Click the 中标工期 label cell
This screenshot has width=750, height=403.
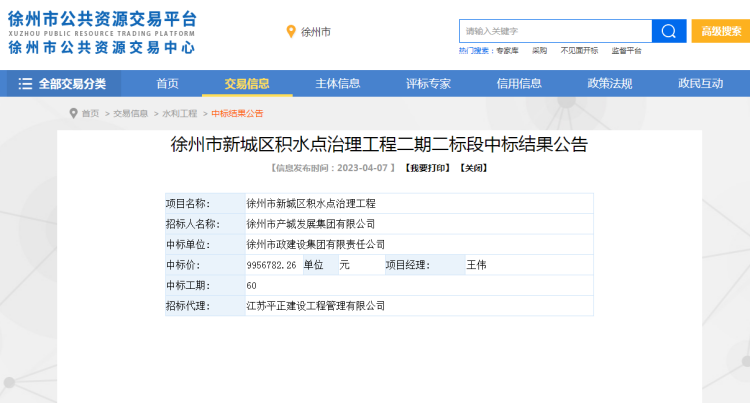205,286
